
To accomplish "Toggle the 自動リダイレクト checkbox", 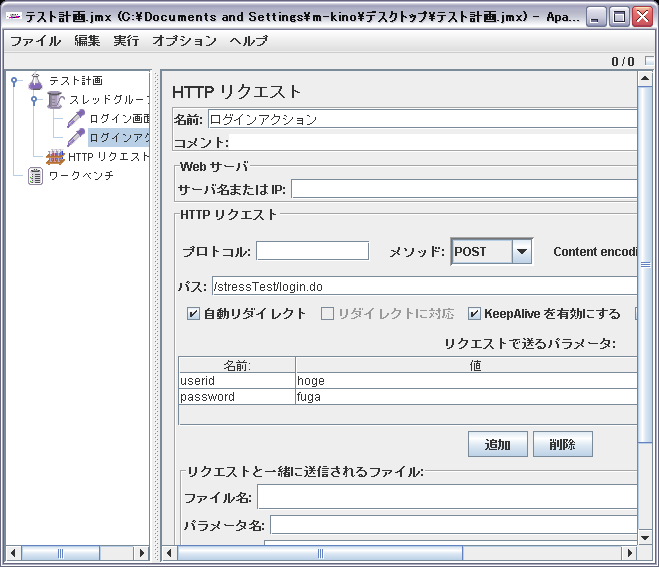I will coord(194,314).
